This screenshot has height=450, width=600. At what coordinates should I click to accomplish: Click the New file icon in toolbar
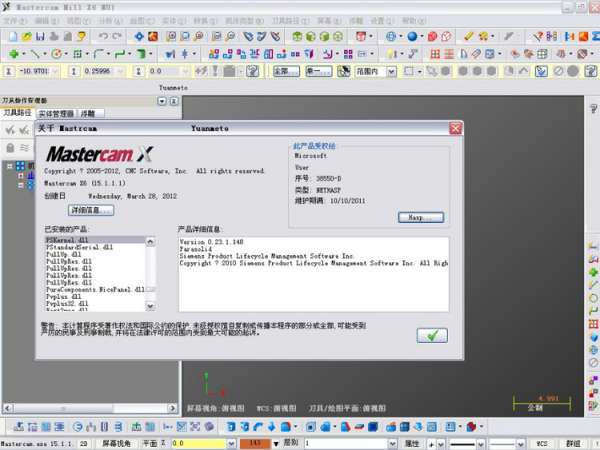click(x=13, y=36)
